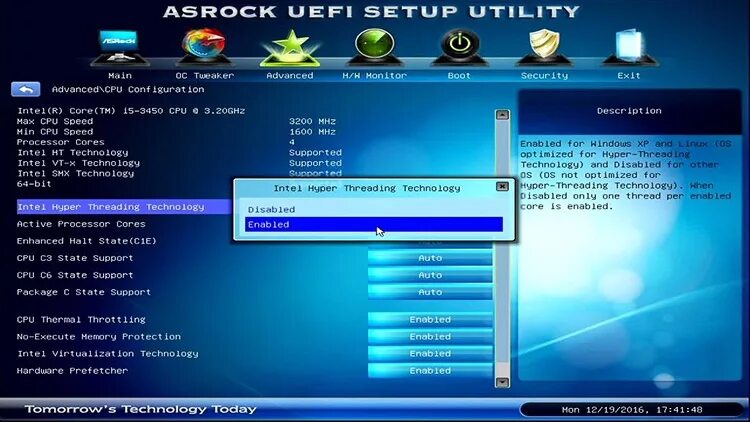Select the OC Tweaker menu label

204,76
